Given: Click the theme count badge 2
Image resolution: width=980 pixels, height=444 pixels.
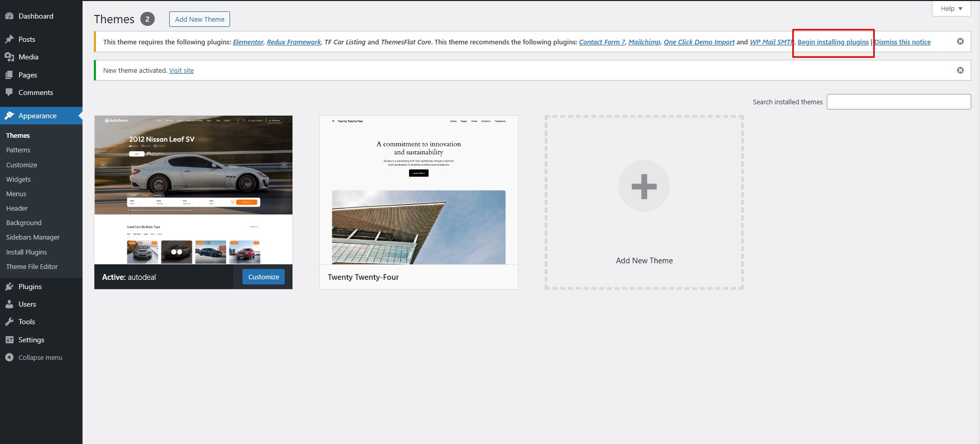Looking at the screenshot, I should click(x=148, y=19).
